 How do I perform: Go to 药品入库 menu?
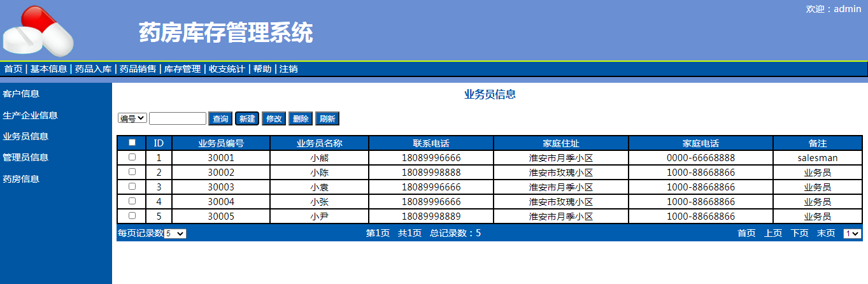[x=93, y=69]
